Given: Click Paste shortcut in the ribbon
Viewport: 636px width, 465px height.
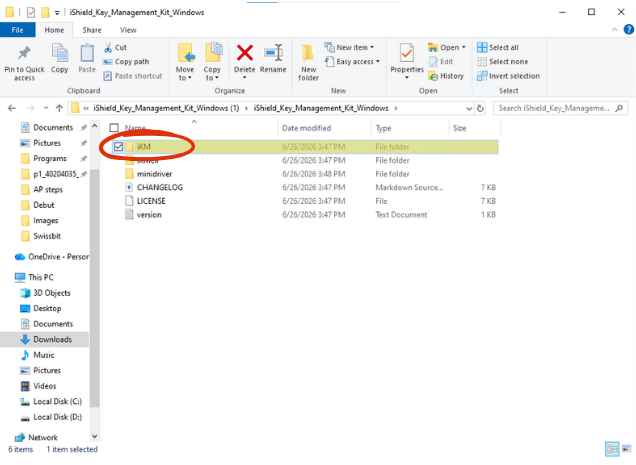Looking at the screenshot, I should coord(133,76).
